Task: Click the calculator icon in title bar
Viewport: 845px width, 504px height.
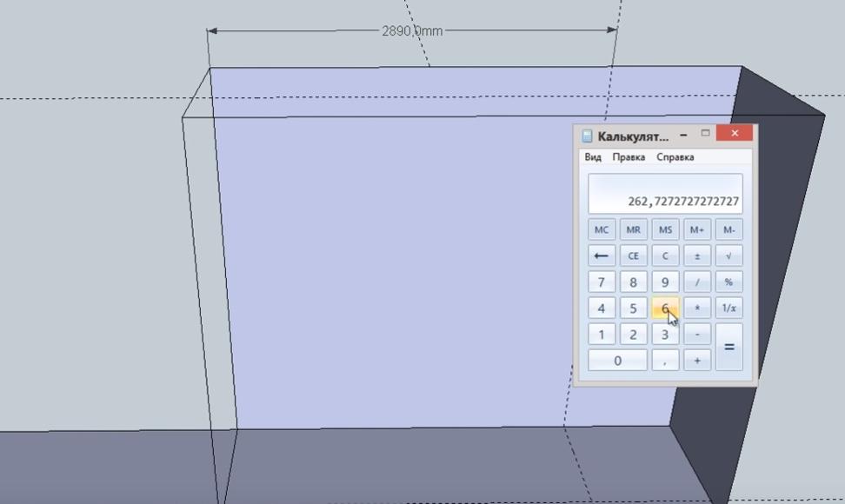Action: pyautogui.click(x=588, y=136)
